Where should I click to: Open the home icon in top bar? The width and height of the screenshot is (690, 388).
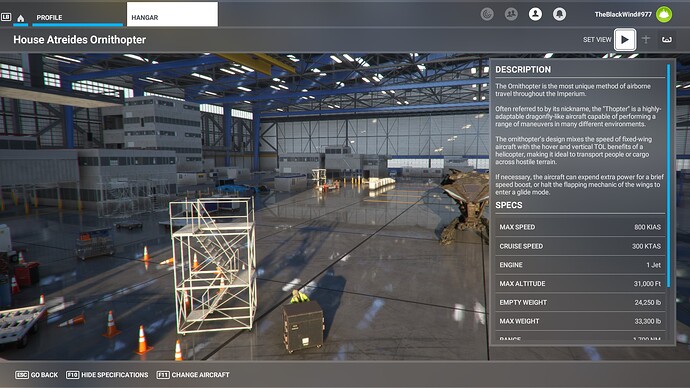(x=20, y=18)
